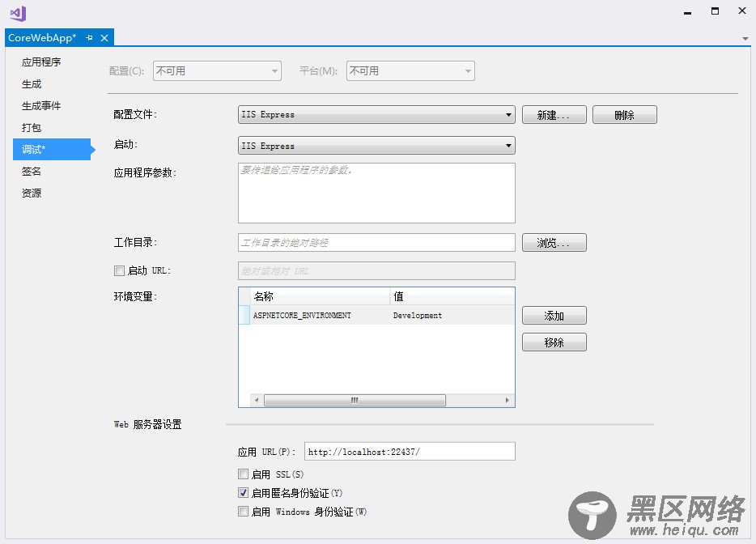The image size is (756, 544).
Task: Click the environment table horizontal scrollbar thumb
Action: click(x=355, y=400)
